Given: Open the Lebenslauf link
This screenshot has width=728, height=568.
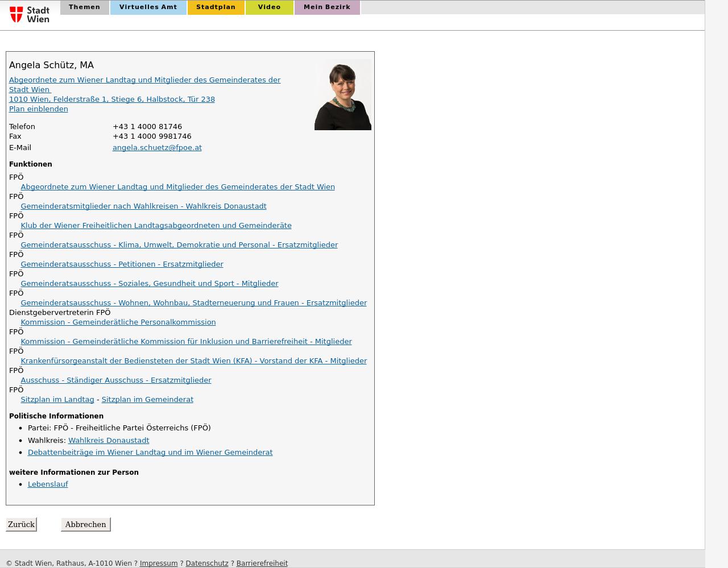Looking at the screenshot, I should click(x=48, y=484).
